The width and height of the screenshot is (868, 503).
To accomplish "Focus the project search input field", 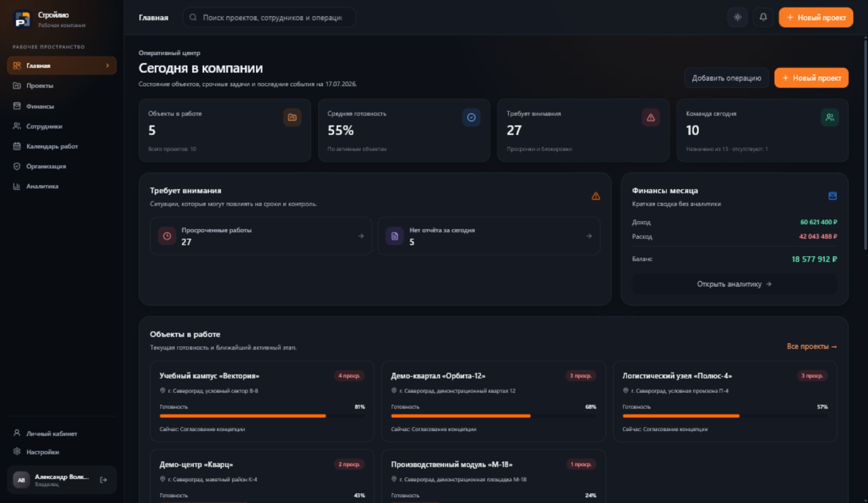I will 269,17.
